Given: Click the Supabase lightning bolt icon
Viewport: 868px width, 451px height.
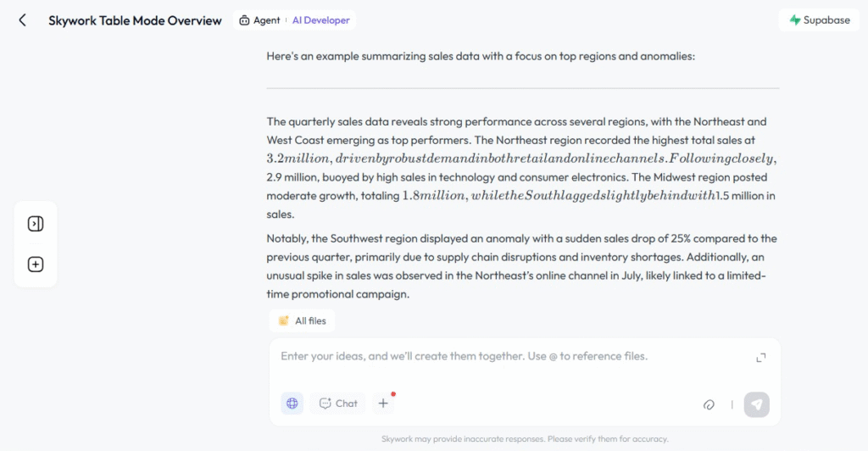Looking at the screenshot, I should [x=795, y=20].
